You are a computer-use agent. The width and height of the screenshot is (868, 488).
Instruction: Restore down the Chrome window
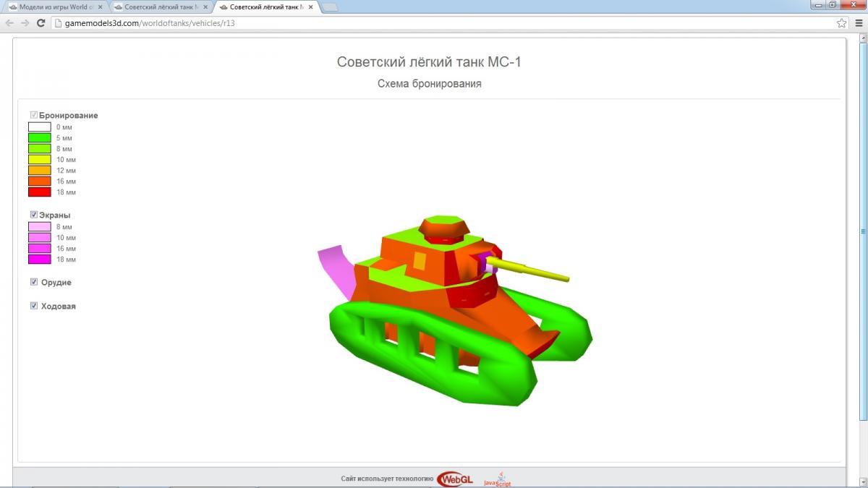[833, 4]
